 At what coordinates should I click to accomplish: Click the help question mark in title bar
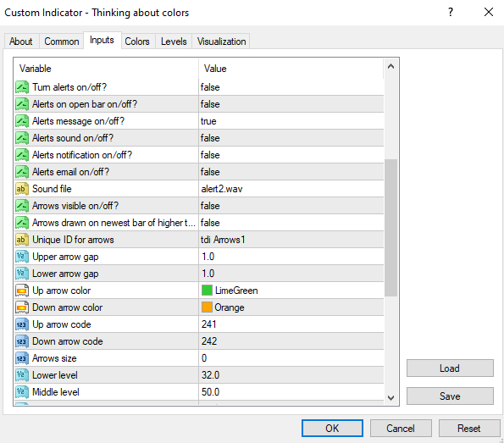click(451, 12)
